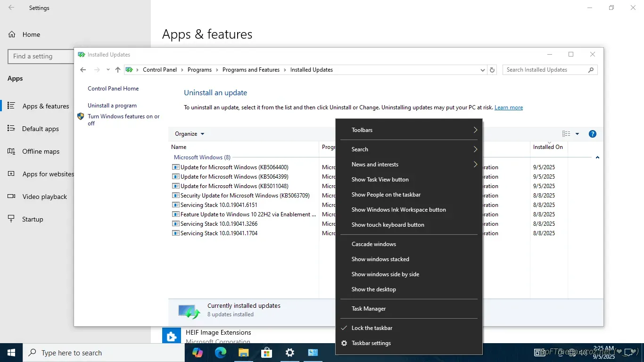Toggle Show Task View button

click(x=380, y=180)
